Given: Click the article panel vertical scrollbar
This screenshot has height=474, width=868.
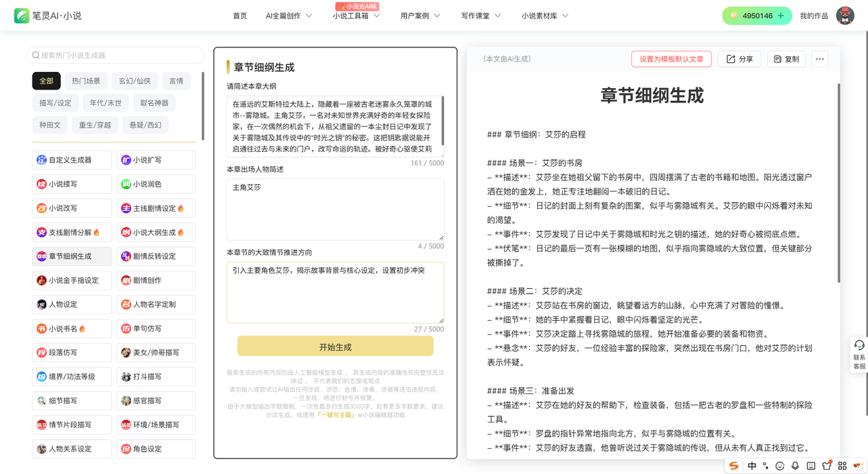Looking at the screenshot, I should [x=839, y=183].
